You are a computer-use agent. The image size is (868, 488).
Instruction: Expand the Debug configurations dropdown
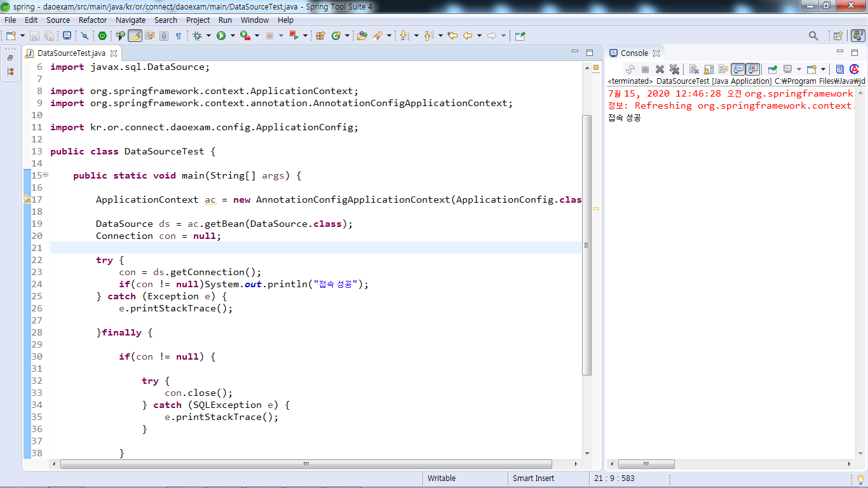[x=208, y=36]
